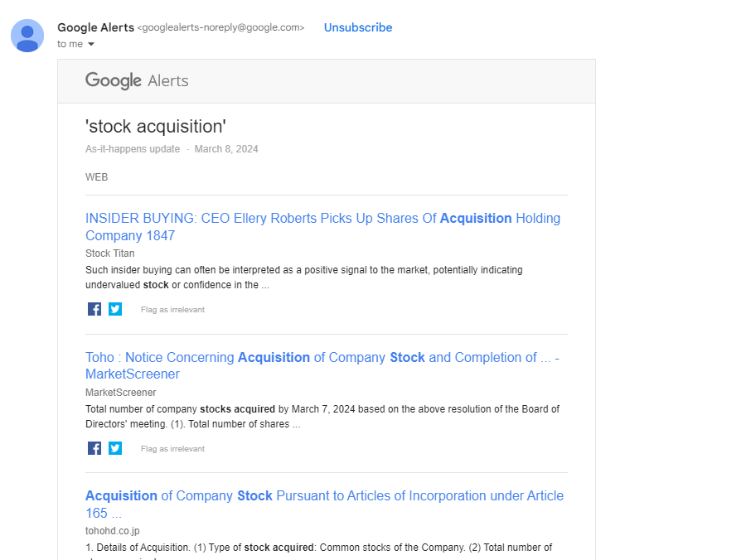Viewport: 746px width, 560px height.
Task: Expand the 'to me' recipient details arrow
Action: [x=91, y=44]
